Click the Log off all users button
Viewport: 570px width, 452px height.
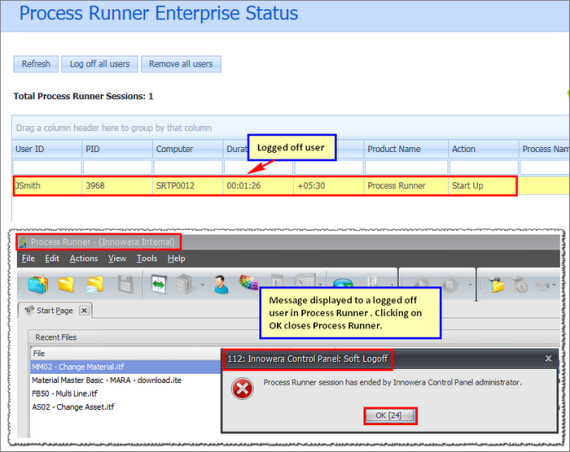point(100,64)
